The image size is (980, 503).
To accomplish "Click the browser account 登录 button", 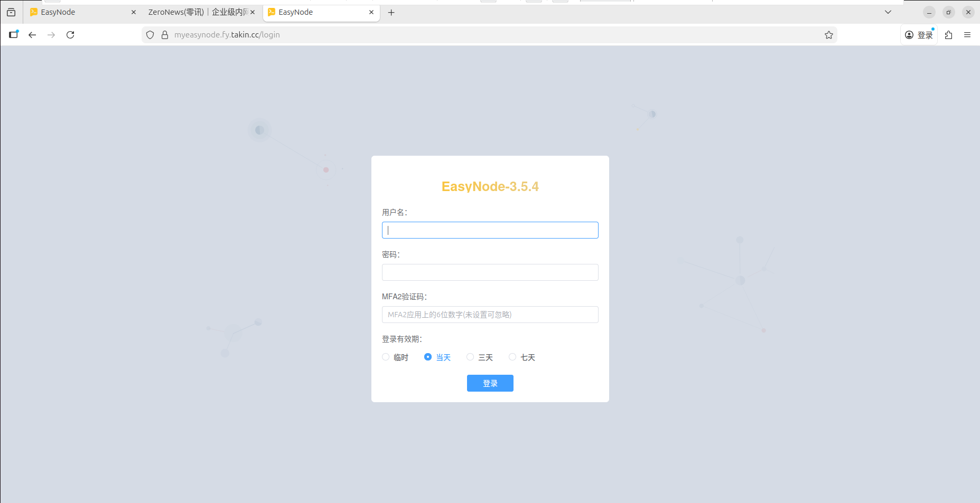I will (919, 35).
